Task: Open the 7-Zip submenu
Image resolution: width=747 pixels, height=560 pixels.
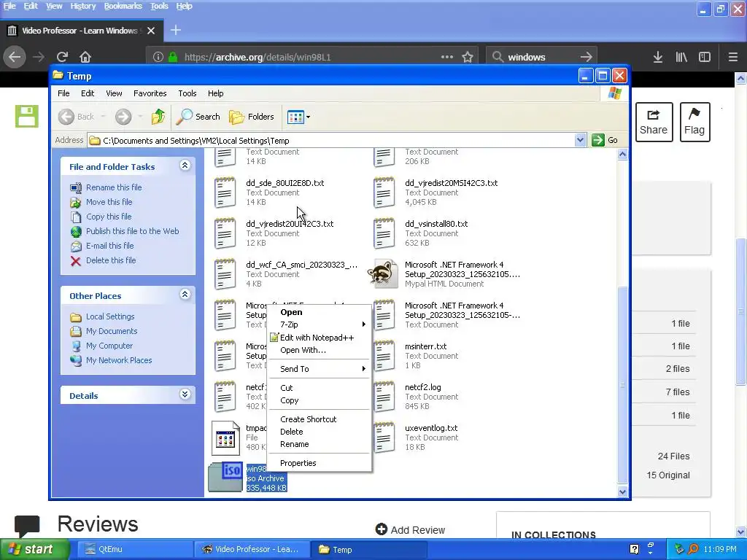Action: (x=320, y=324)
